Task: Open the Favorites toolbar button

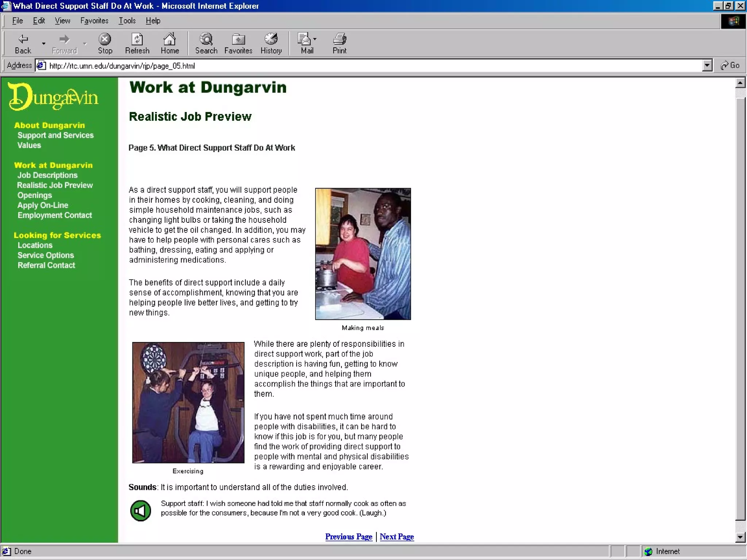Action: pos(238,44)
